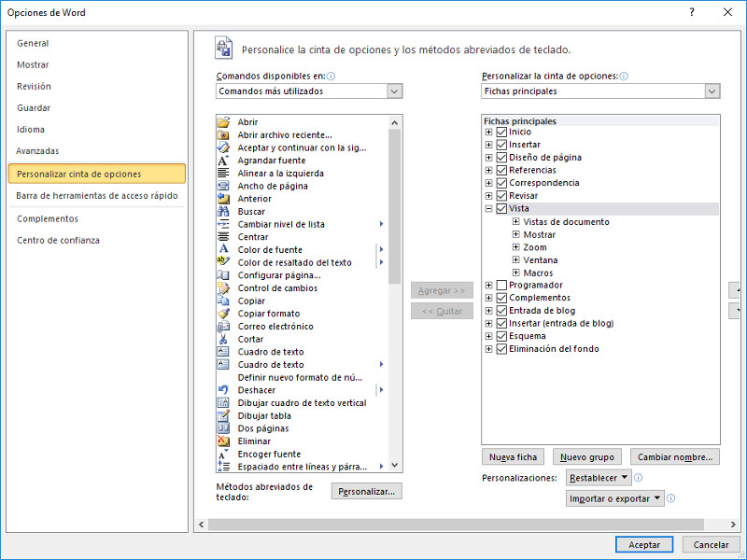Click the Configurar página icon

(x=223, y=275)
